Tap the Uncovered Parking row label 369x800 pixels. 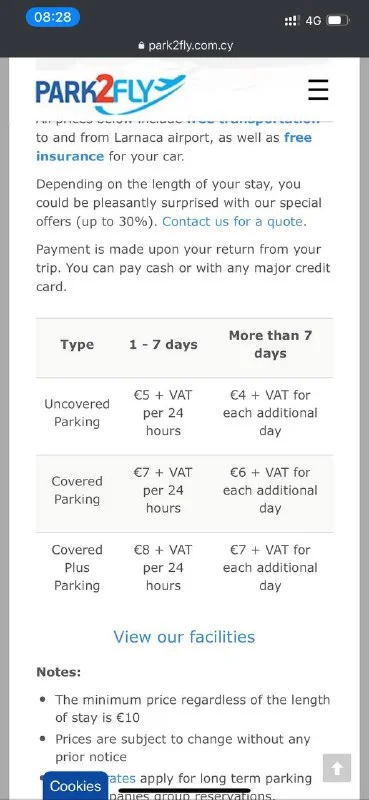[77, 413]
